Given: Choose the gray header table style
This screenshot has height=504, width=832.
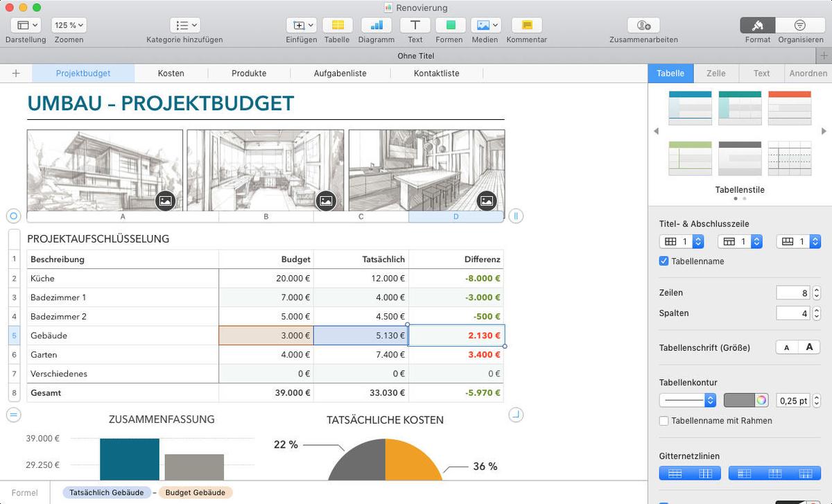Looking at the screenshot, I should (740, 158).
